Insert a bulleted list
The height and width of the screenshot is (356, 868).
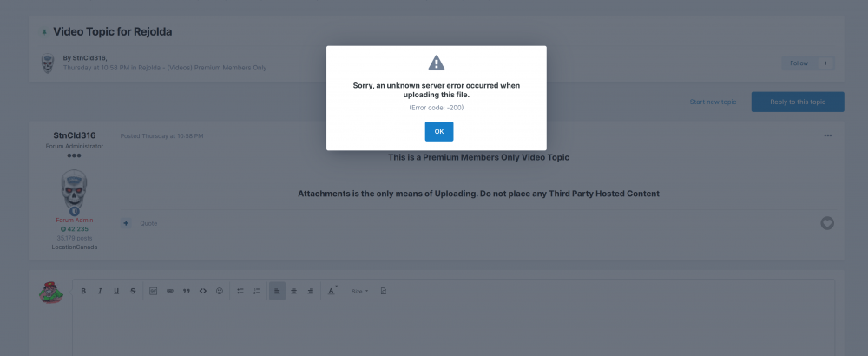coord(240,291)
